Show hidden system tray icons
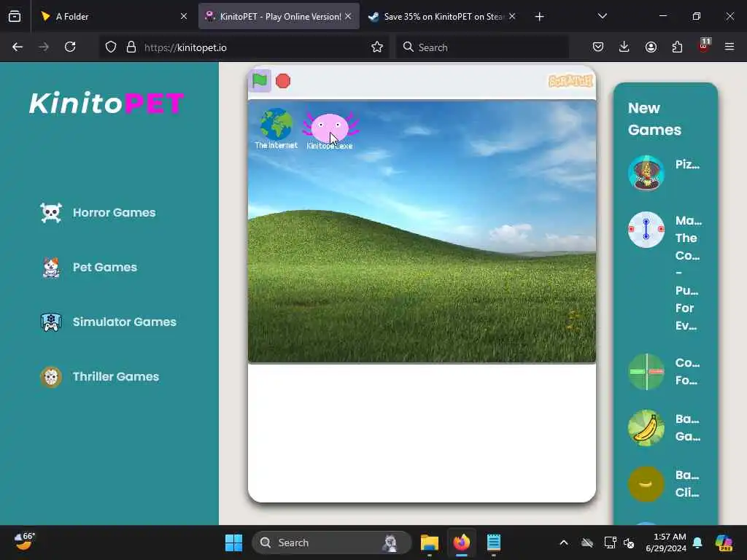This screenshot has height=560, width=747. tap(564, 542)
